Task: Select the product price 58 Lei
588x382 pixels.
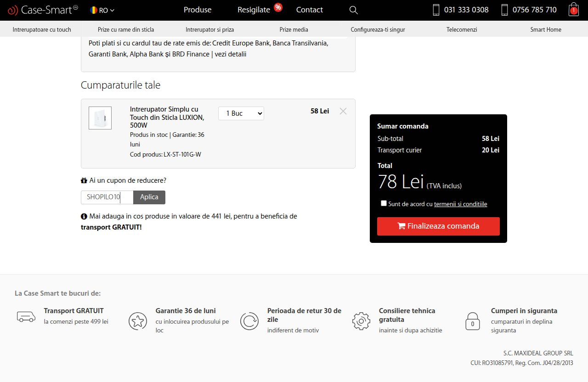Action: (x=320, y=111)
